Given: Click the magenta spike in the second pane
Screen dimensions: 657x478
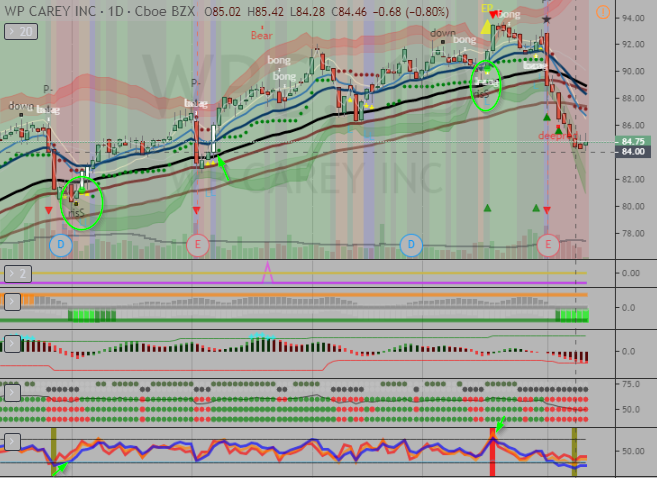Looking at the screenshot, I should (267, 272).
